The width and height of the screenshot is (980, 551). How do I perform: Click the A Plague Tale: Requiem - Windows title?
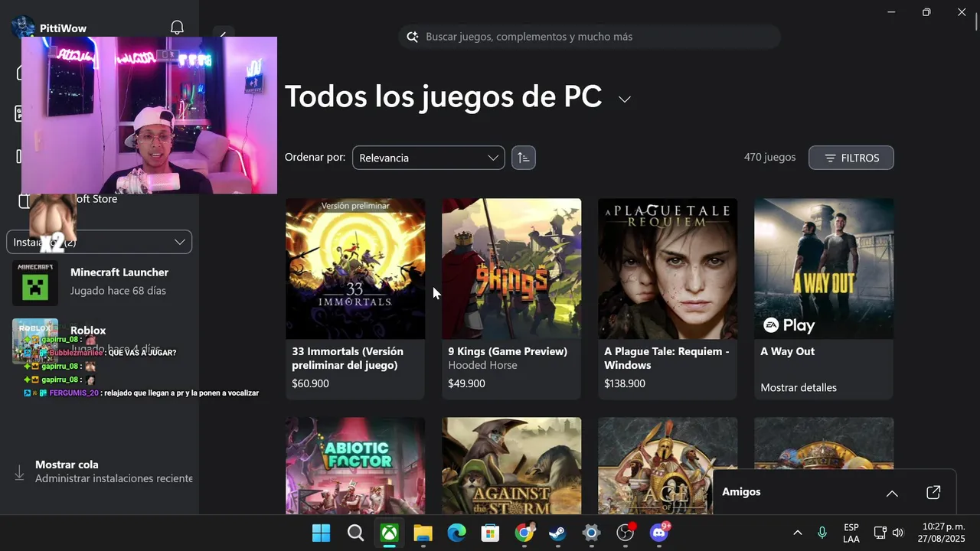tap(667, 358)
